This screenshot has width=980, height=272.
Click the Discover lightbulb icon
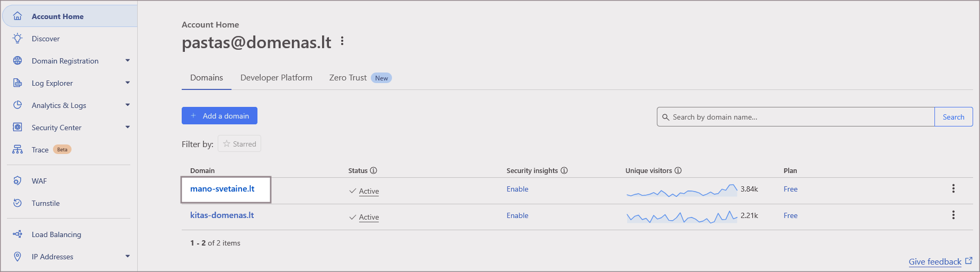[17, 39]
